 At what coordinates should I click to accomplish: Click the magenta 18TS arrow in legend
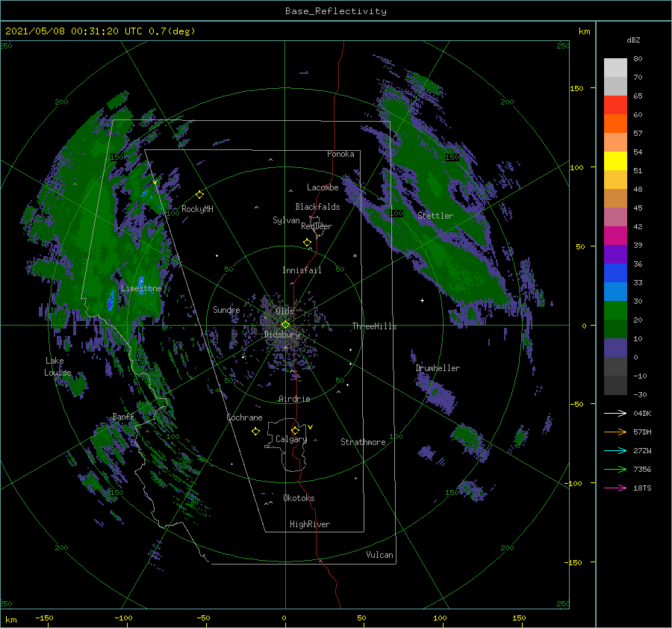pyautogui.click(x=615, y=488)
